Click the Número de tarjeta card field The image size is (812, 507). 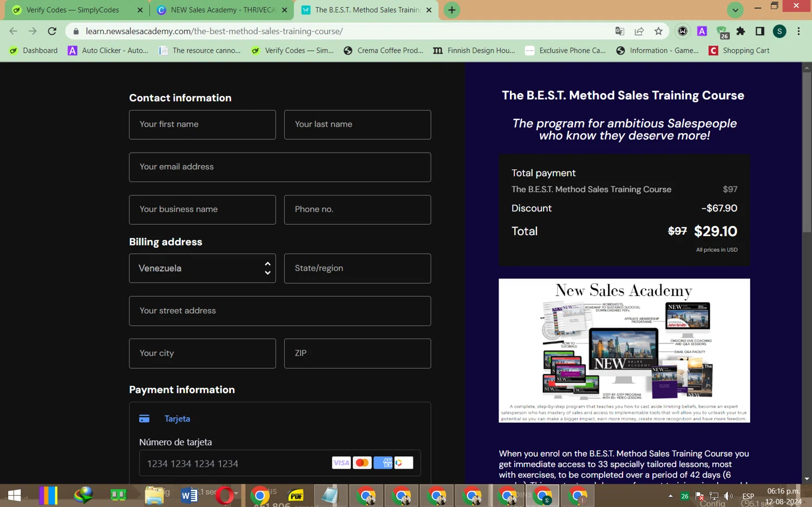coord(280,464)
